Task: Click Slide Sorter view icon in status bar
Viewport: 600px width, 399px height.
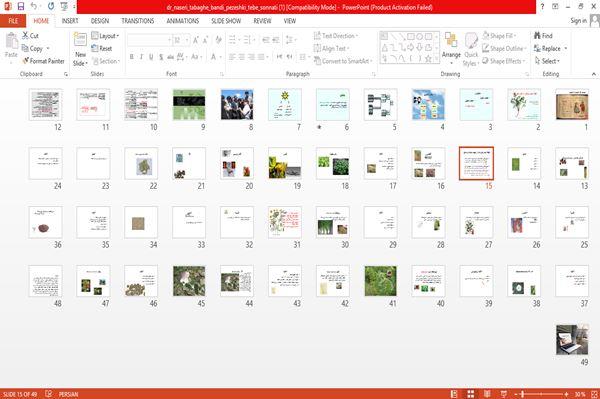Action: tap(471, 394)
